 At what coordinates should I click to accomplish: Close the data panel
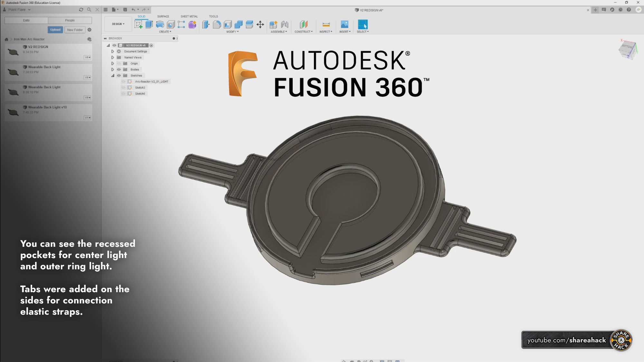pos(97,10)
